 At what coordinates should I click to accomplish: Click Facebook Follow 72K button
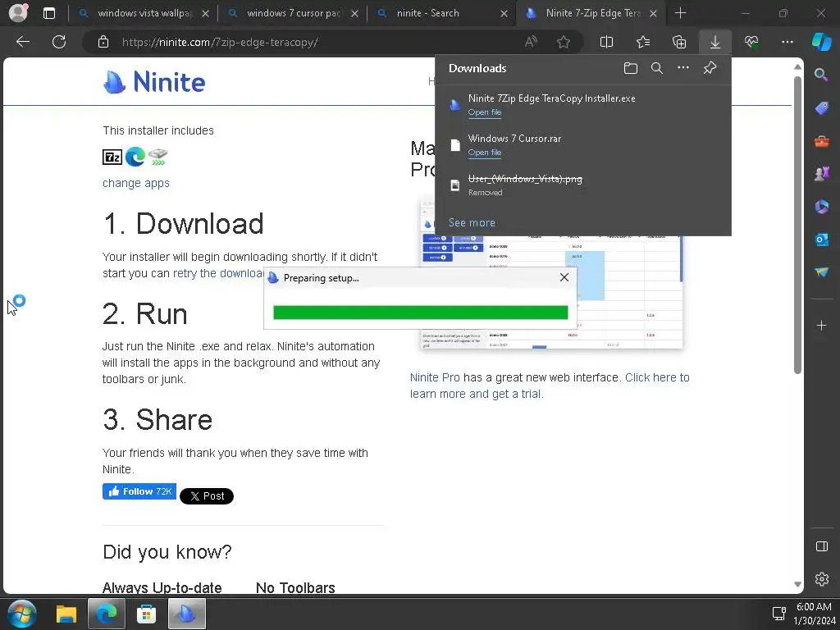(139, 492)
